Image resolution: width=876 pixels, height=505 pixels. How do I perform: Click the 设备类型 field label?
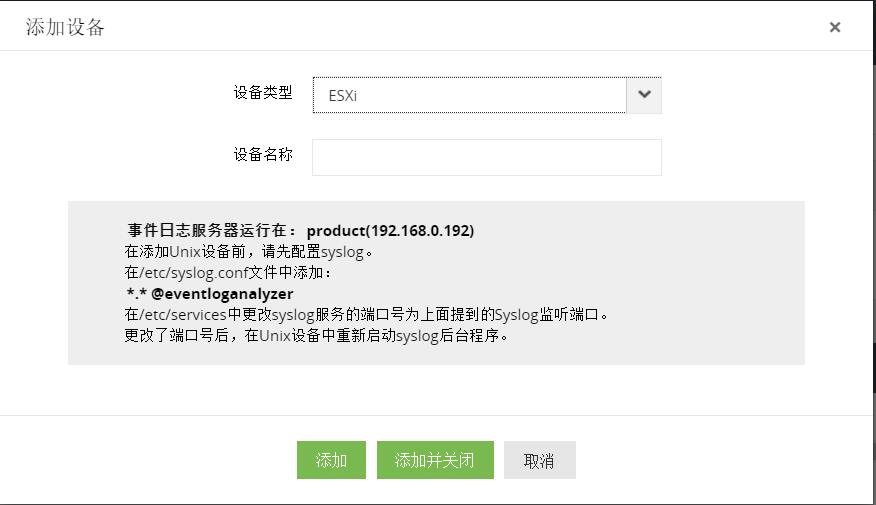point(263,93)
